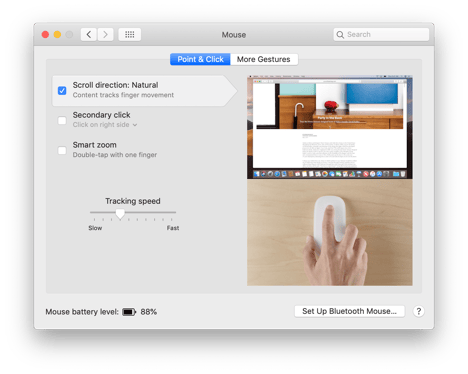Viewport: 468px width, 374px height.
Task: Click the Mouse window title
Action: click(x=234, y=35)
